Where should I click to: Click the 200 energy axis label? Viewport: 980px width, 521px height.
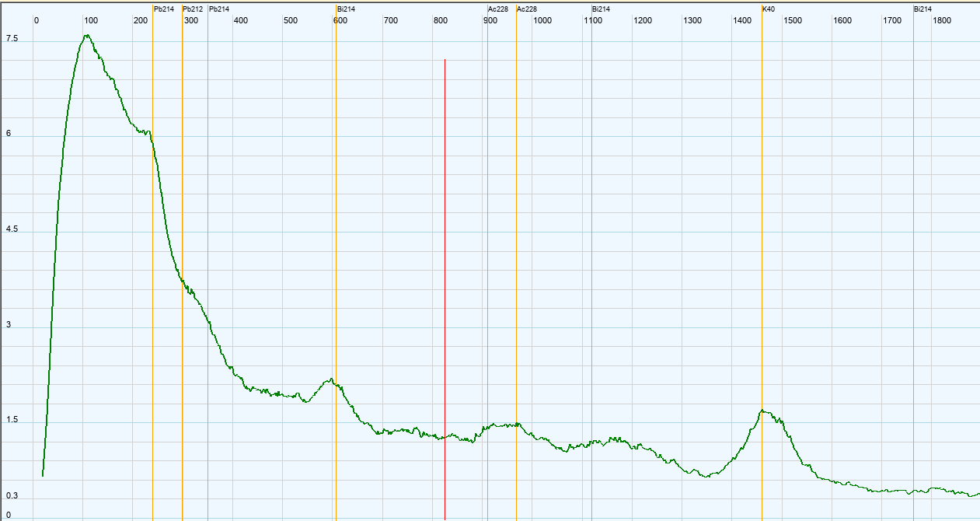pos(141,20)
